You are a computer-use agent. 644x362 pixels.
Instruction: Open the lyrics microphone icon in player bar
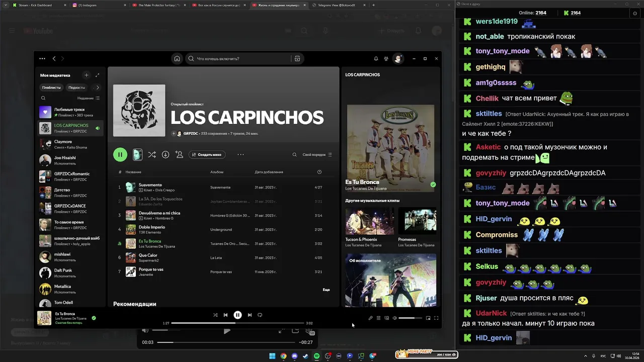tap(370, 318)
